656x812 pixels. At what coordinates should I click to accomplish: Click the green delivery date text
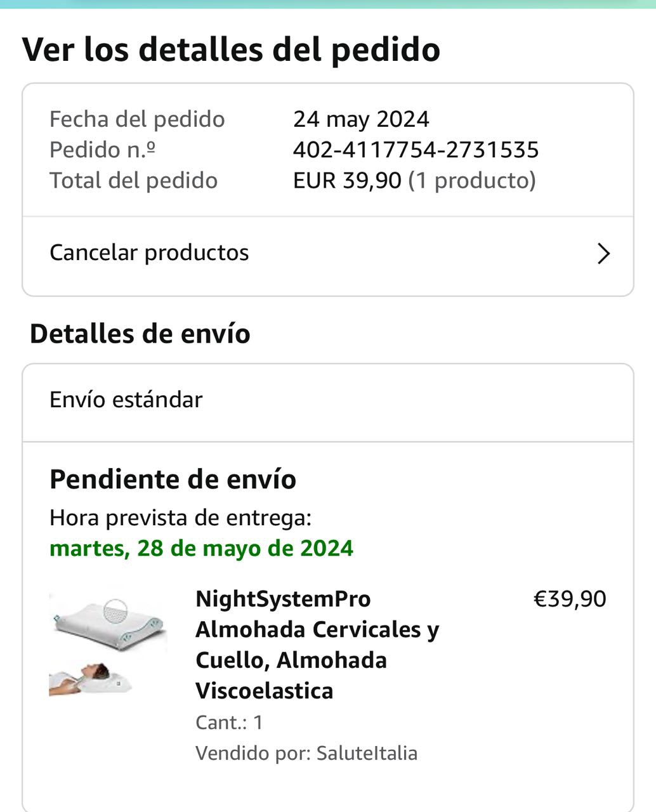point(201,548)
